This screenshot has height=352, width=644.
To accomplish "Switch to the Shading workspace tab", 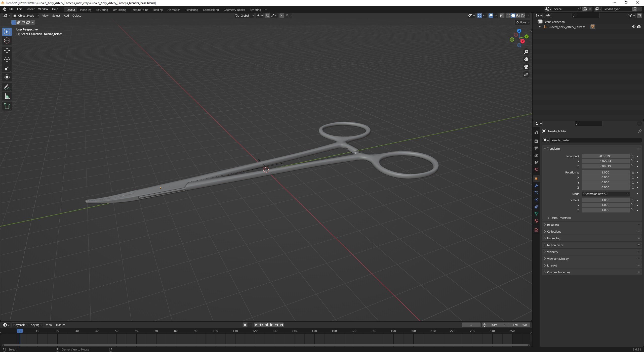I will pos(157,10).
